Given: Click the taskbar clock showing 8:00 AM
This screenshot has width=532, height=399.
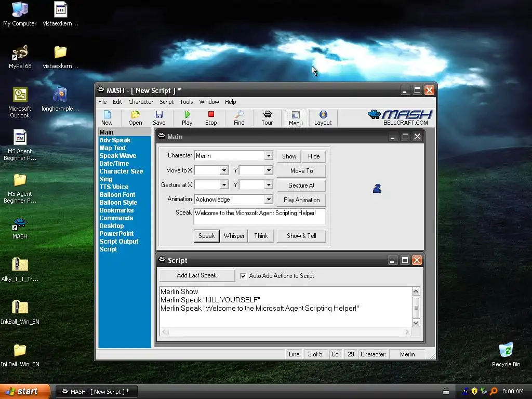Looking at the screenshot, I should (x=513, y=391).
